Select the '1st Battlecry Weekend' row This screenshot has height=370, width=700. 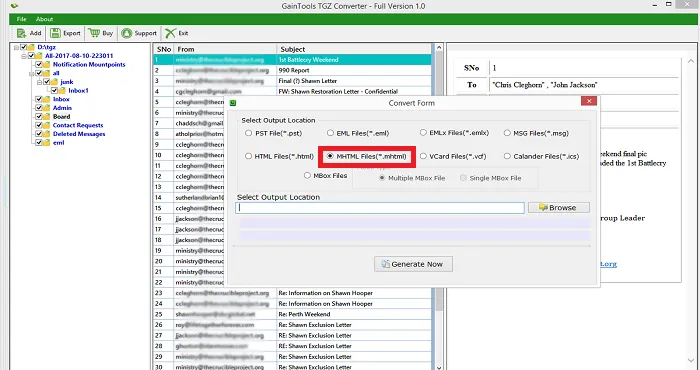293,60
